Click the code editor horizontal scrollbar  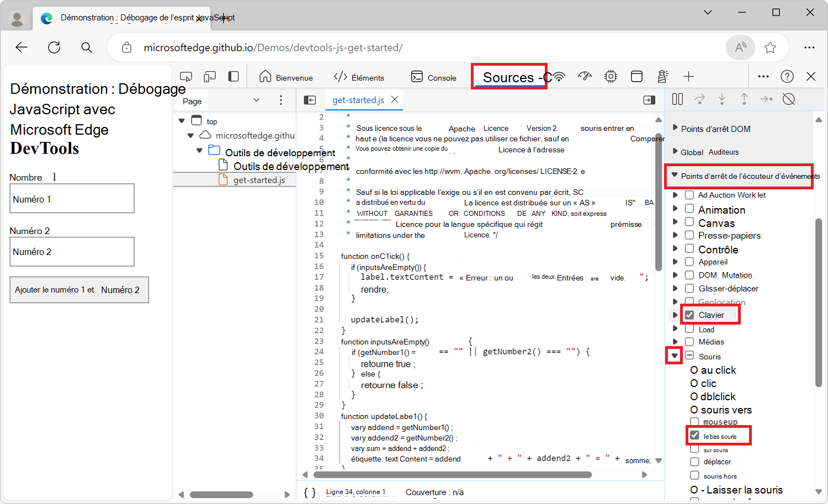(453, 475)
